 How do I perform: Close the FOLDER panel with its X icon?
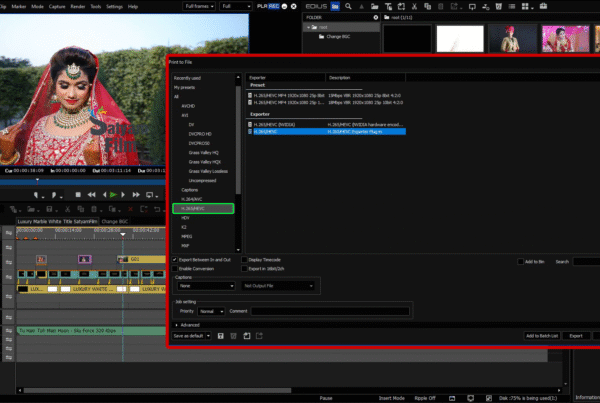(375, 17)
